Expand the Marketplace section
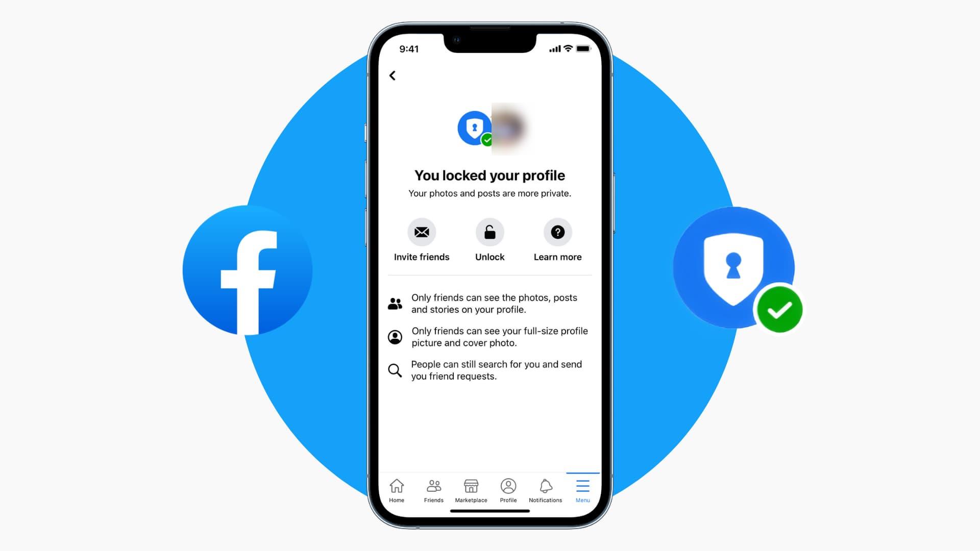 tap(471, 490)
